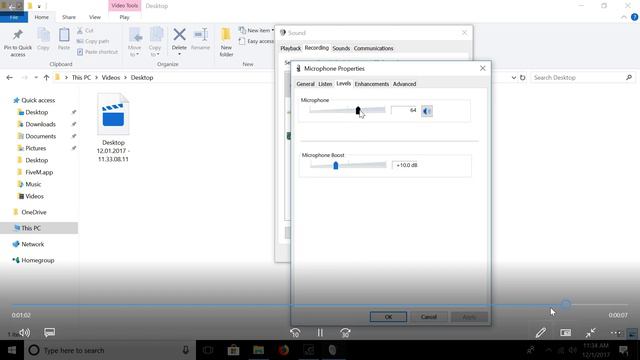Click Cut in the Clipboard group
Image resolution: width=640 pixels, height=360 pixels.
(85, 31)
